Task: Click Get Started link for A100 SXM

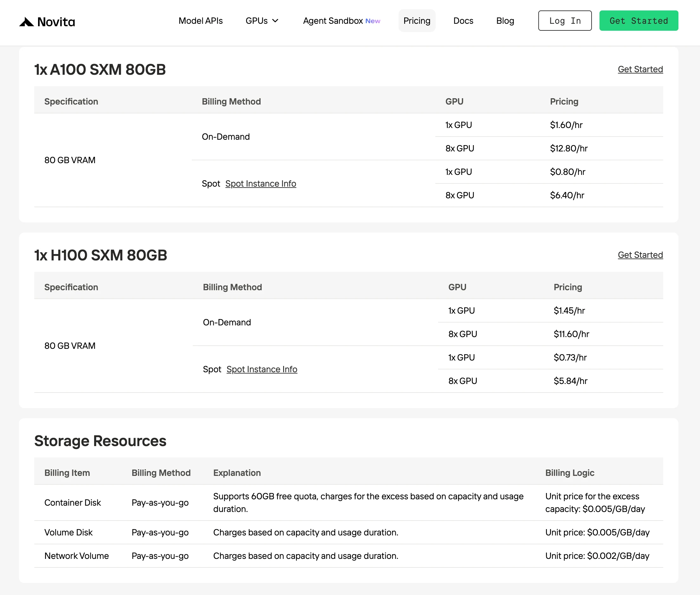Action: (x=640, y=69)
